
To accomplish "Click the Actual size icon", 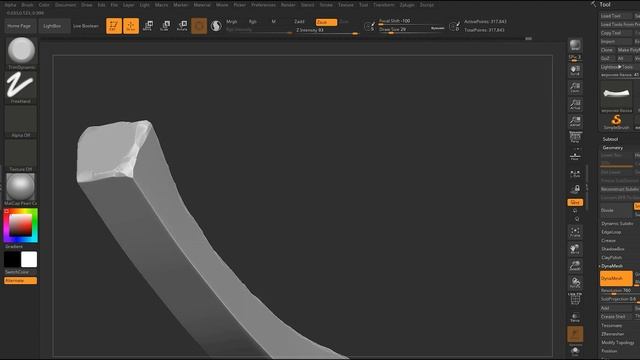I will coord(575,104).
